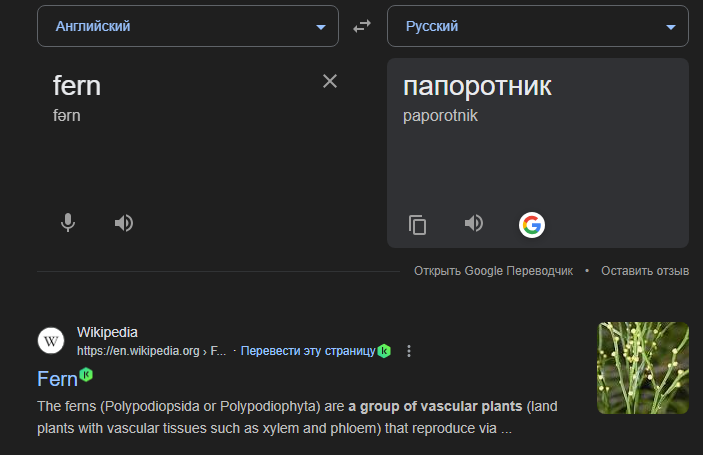Open the Английский source language dropdown
Viewport: 703px width, 455px height.
pyautogui.click(x=188, y=27)
